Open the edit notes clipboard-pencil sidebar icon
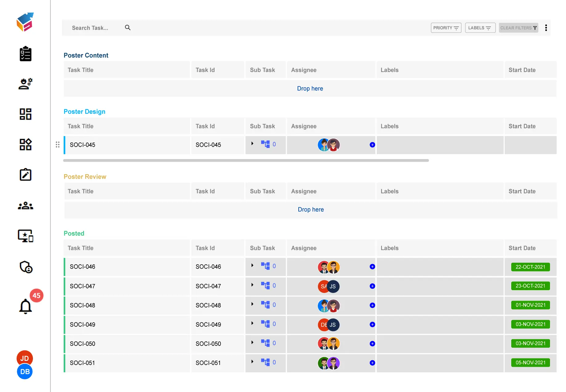566x392 pixels. coord(25,174)
